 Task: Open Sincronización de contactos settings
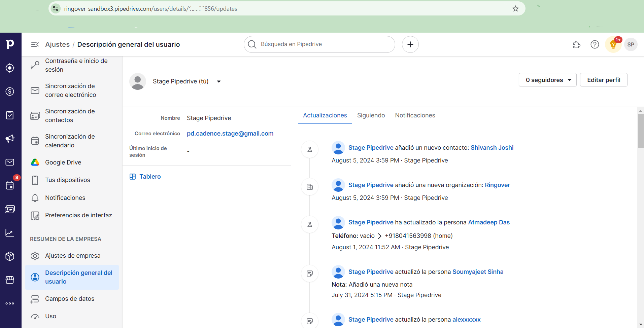tap(72, 116)
